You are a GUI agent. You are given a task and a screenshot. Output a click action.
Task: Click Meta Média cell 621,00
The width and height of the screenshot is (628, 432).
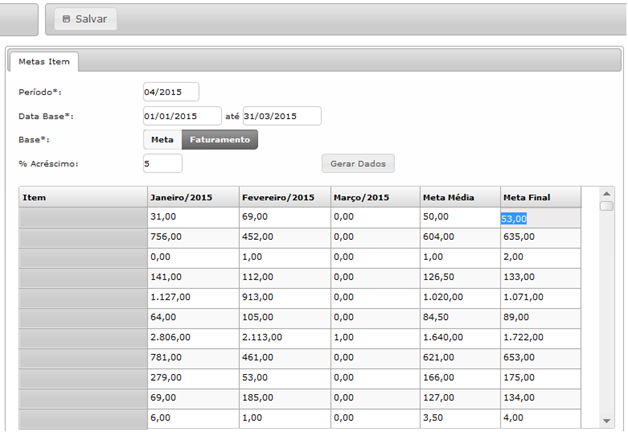pyautogui.click(x=460, y=357)
